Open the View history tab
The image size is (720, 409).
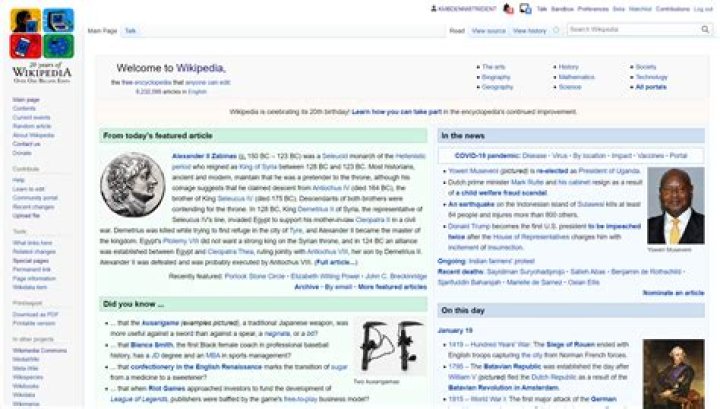[529, 31]
